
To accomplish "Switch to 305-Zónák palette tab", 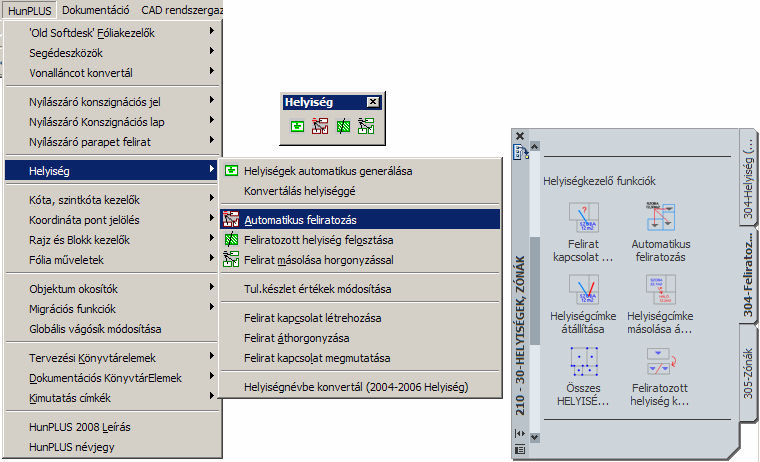I will pyautogui.click(x=748, y=372).
